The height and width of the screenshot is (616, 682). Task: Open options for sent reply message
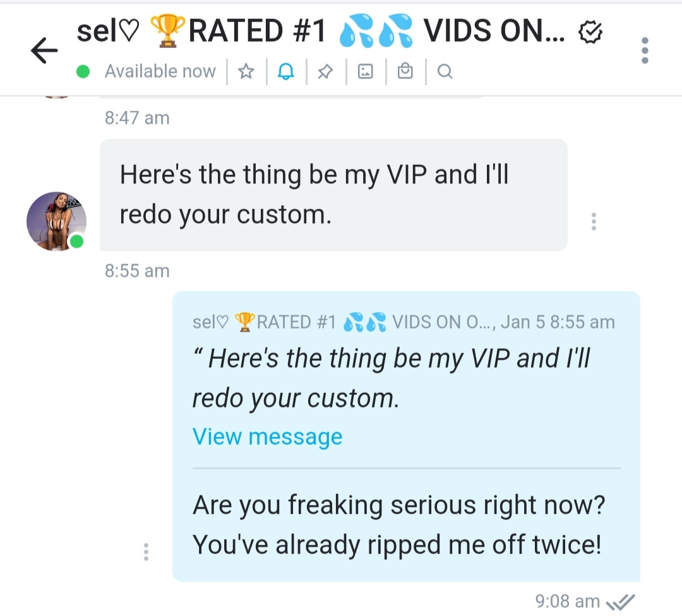[x=146, y=552]
